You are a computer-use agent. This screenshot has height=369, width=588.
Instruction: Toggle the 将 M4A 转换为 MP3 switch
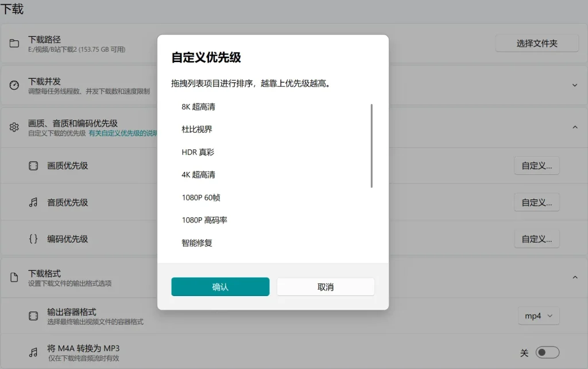547,352
